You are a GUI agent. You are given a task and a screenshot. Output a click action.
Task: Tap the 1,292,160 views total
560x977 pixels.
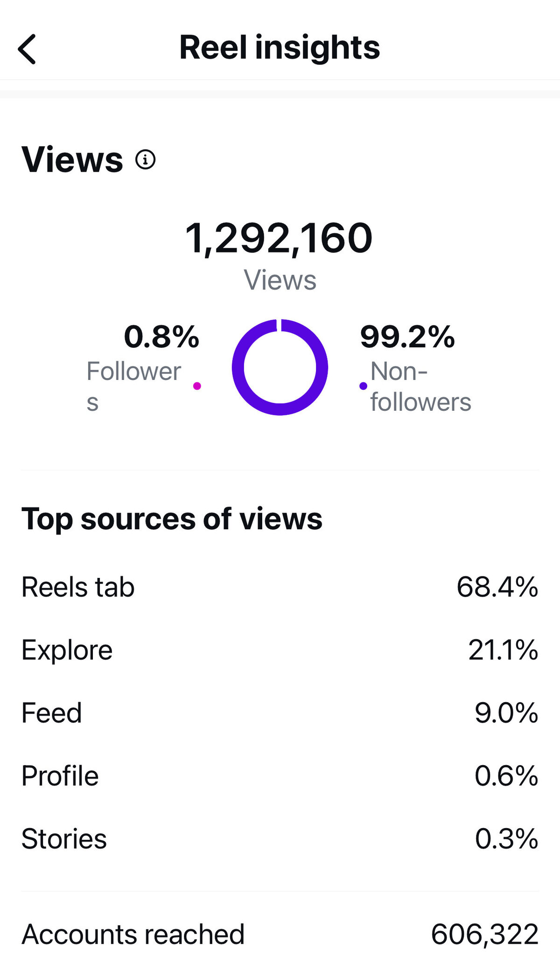click(x=279, y=239)
